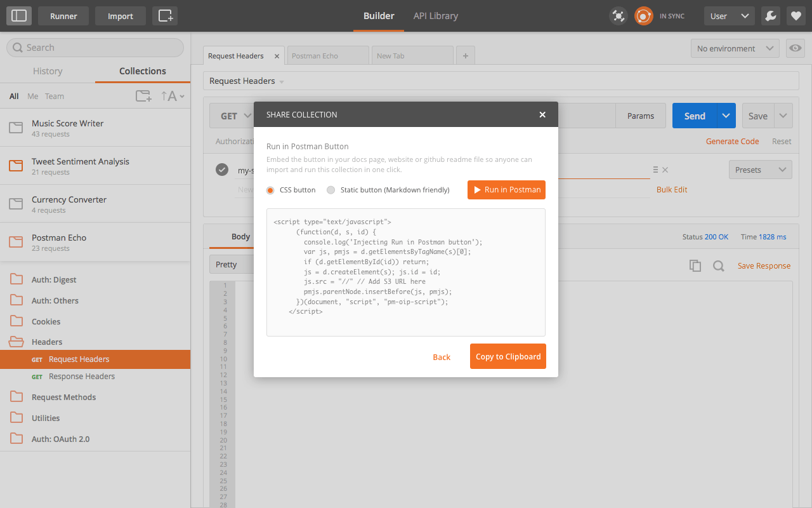Open a new window icon
This screenshot has width=812, height=508.
[x=165, y=16]
